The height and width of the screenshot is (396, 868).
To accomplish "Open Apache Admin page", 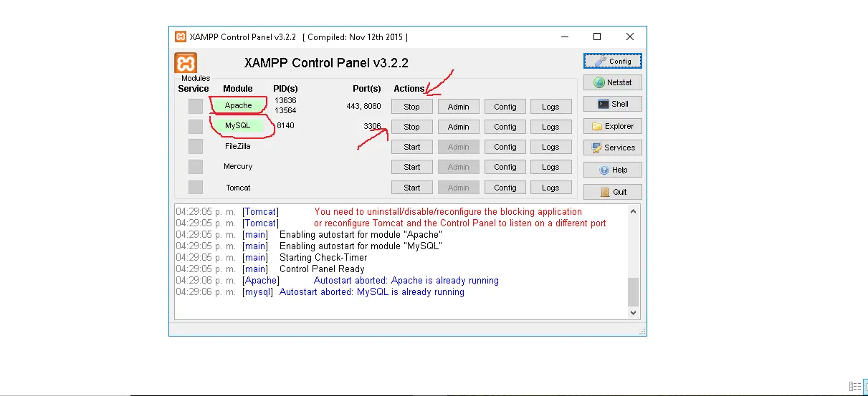I will [x=459, y=107].
